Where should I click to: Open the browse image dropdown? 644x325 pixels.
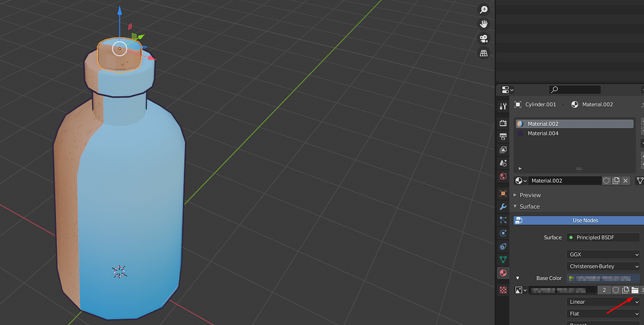520,290
